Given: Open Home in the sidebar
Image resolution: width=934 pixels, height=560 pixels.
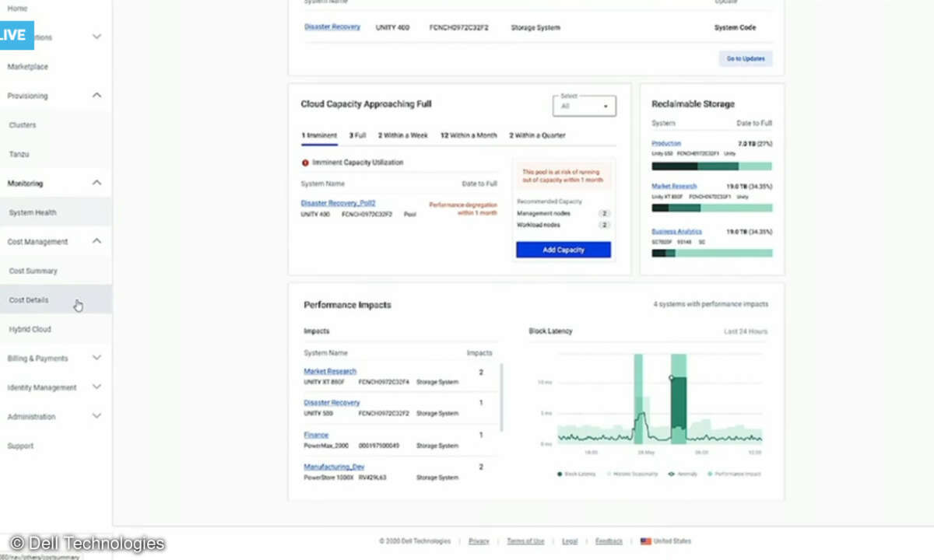Looking at the screenshot, I should 17,8.
